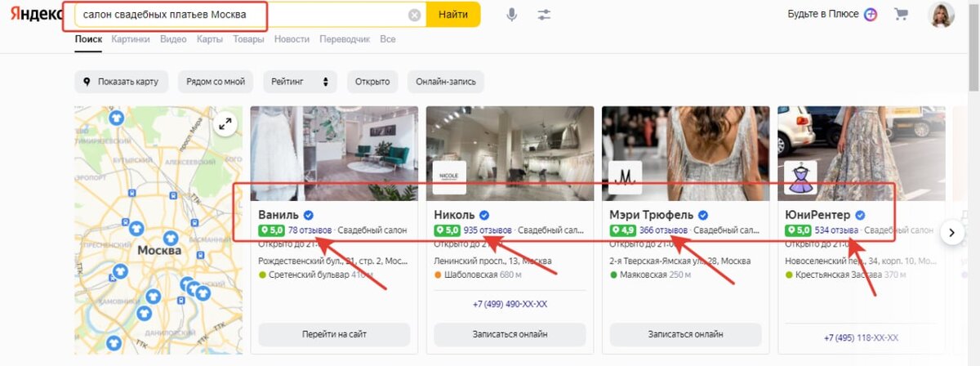Click Записаться онлайн under Николь
Viewport: 980px width, 366px height.
pos(510,334)
